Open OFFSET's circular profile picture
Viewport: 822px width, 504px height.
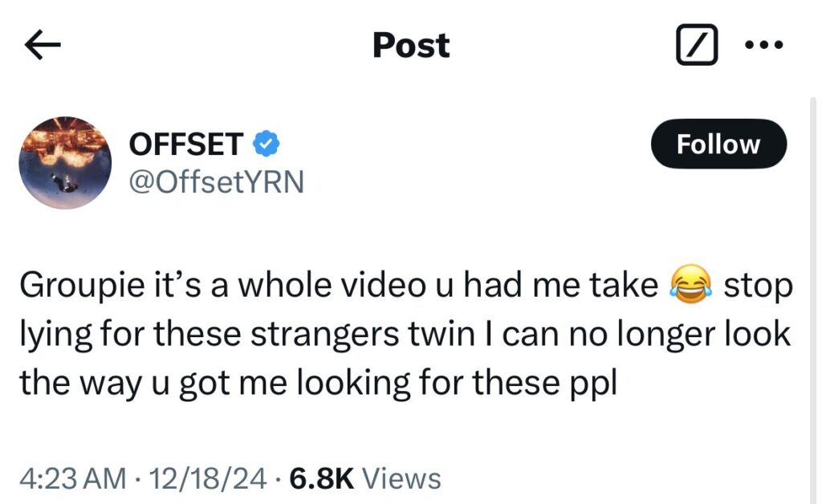(65, 163)
